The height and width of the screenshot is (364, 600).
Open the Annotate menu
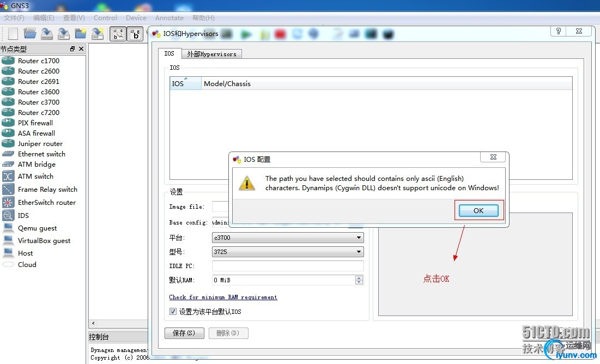click(169, 17)
